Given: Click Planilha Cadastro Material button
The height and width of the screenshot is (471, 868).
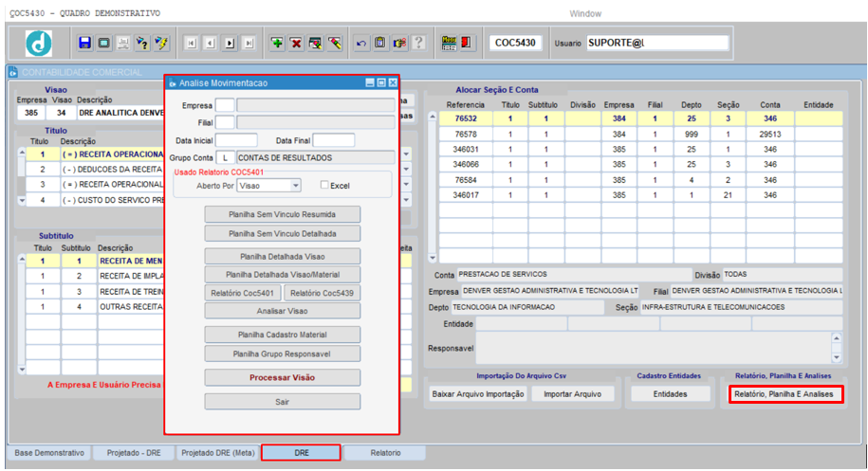Looking at the screenshot, I should point(283,335).
